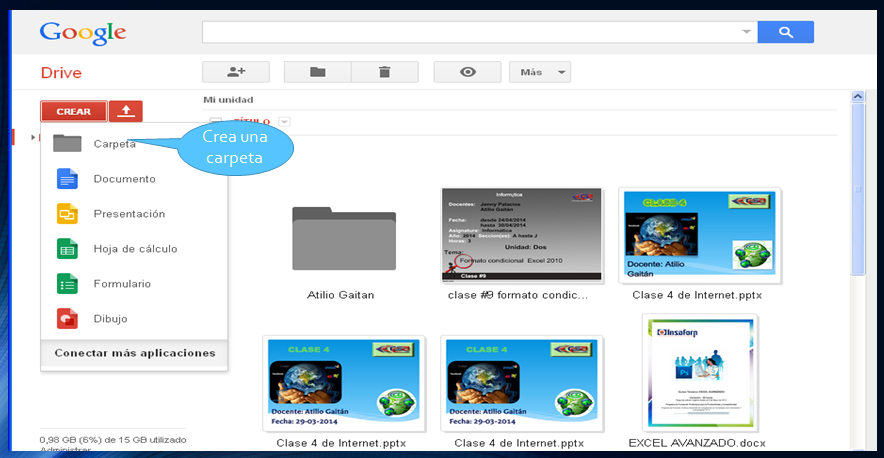Click the Drive label
Screen dimensions: 884x458
coord(61,73)
